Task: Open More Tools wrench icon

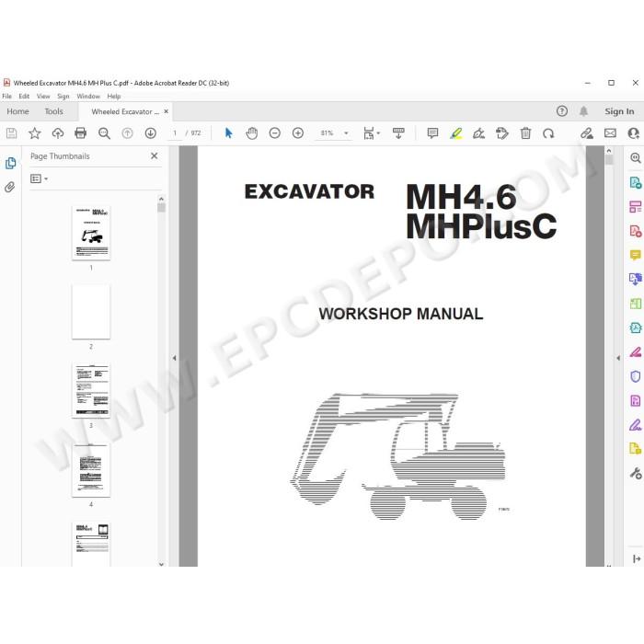Action: point(635,473)
